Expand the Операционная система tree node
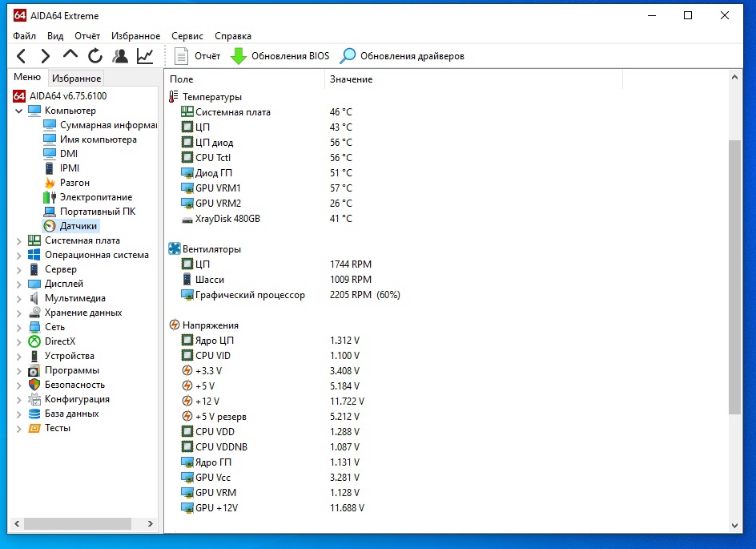The image size is (756, 549). [x=18, y=255]
